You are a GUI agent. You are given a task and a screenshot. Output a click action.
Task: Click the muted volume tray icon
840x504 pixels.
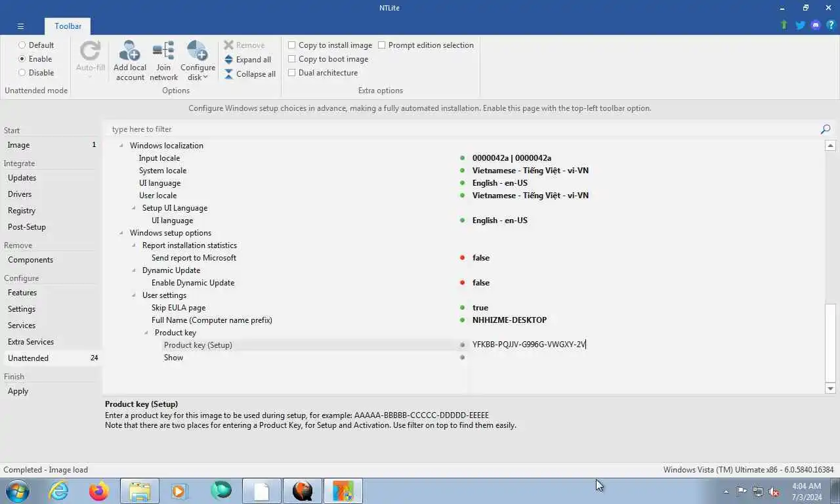point(774,492)
